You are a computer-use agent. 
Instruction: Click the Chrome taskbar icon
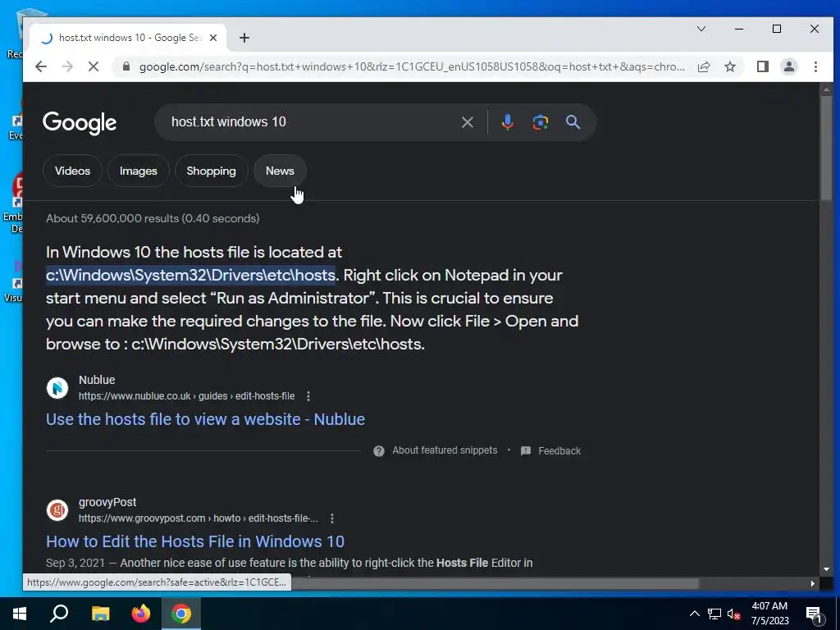(x=181, y=614)
